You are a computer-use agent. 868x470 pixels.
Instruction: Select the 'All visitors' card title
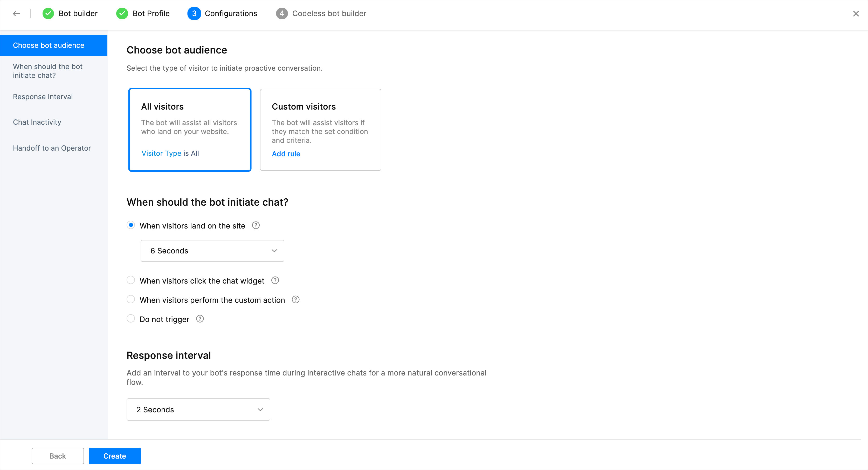pyautogui.click(x=162, y=107)
